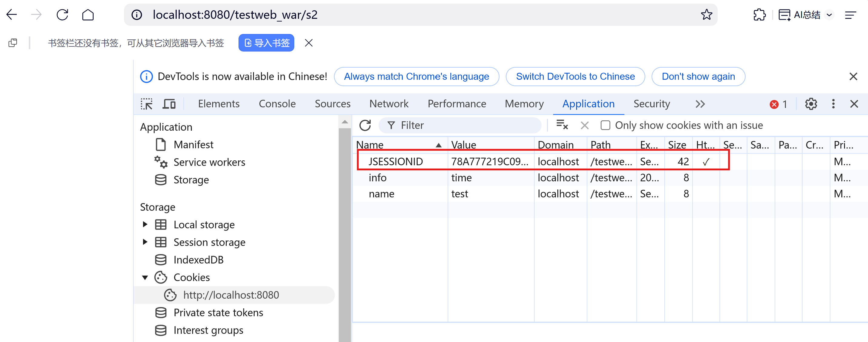Expand the Session storage tree node
This screenshot has width=868, height=342.
[145, 242]
